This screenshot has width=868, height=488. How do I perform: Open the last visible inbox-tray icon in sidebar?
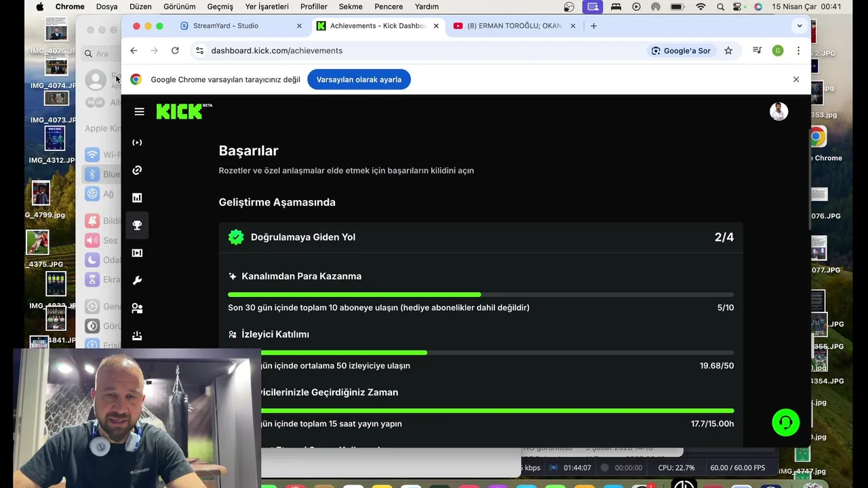tap(137, 335)
